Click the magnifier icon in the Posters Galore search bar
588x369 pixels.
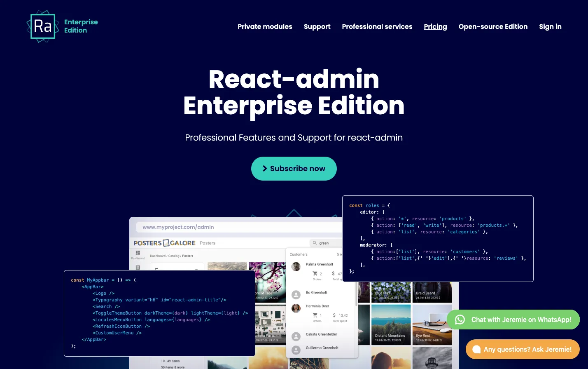[x=314, y=243]
